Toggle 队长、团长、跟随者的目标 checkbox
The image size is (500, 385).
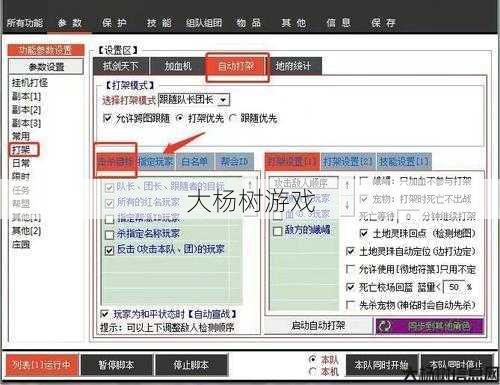109,188
